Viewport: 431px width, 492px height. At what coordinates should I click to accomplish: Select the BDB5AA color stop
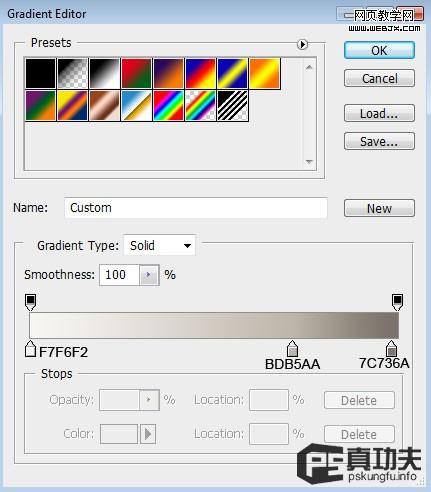tap(292, 349)
